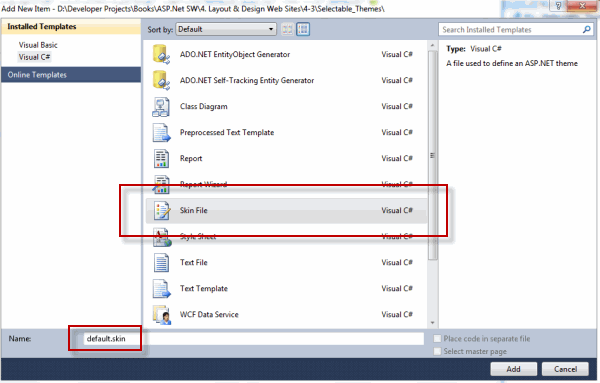Click the Text Template icon

click(x=161, y=288)
